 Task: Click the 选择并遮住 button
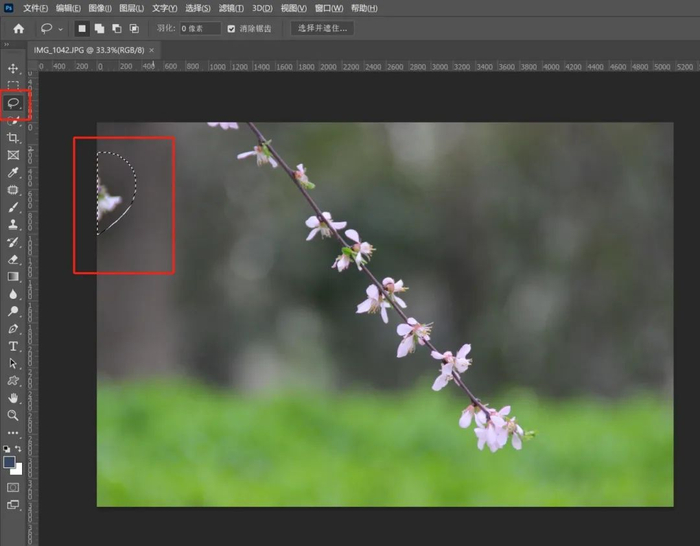tap(321, 28)
